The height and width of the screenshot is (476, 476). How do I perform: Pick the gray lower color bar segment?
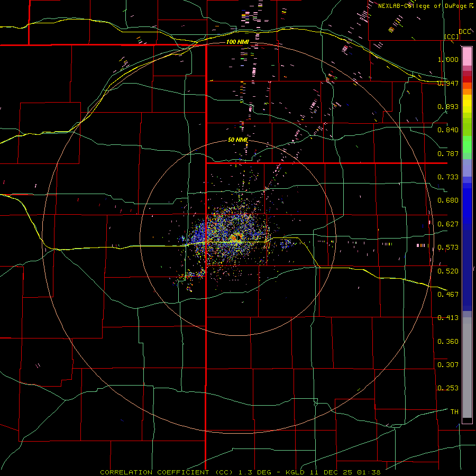tap(467, 368)
